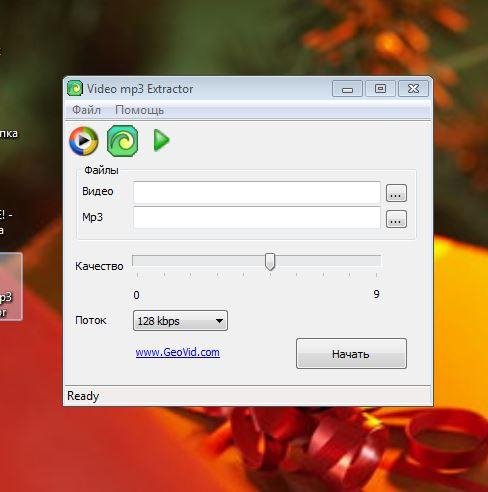Click the Mp3 label in Файлы group
This screenshot has width=488, height=492.
pos(92,217)
